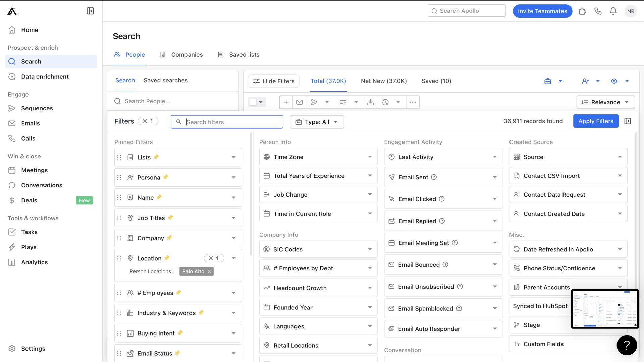Toggle the Net New (37.0K) tab
This screenshot has height=362, width=644.
click(x=383, y=81)
